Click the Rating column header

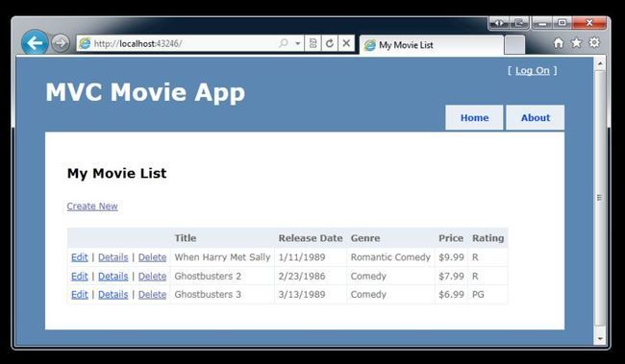point(487,238)
